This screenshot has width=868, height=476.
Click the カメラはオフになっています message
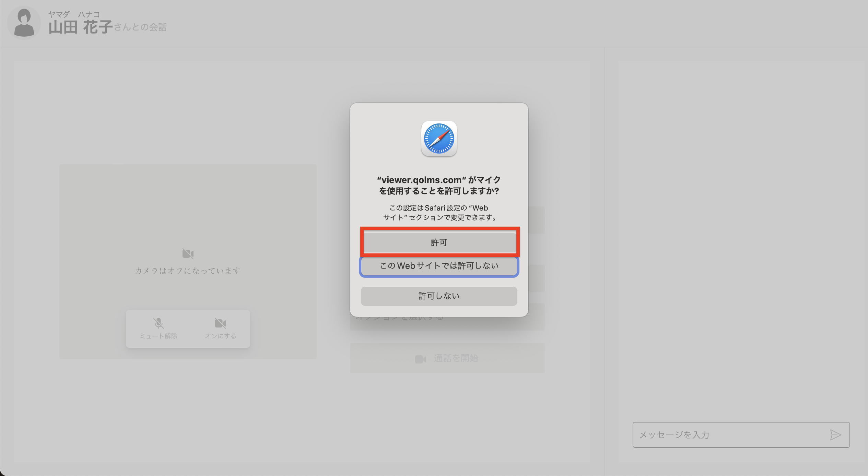(x=188, y=271)
